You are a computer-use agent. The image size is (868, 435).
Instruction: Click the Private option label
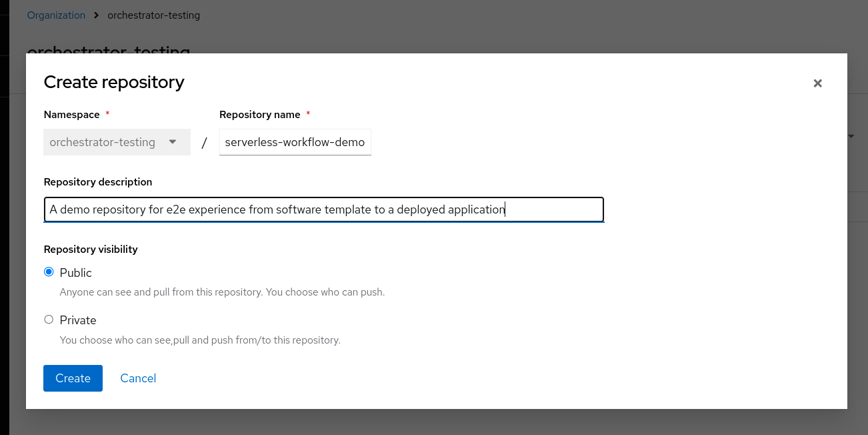78,320
